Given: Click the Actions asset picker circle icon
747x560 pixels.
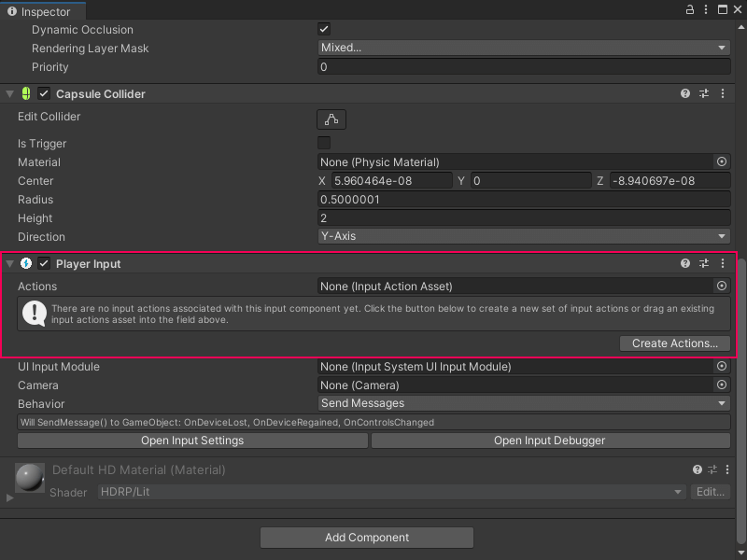Looking at the screenshot, I should [721, 287].
